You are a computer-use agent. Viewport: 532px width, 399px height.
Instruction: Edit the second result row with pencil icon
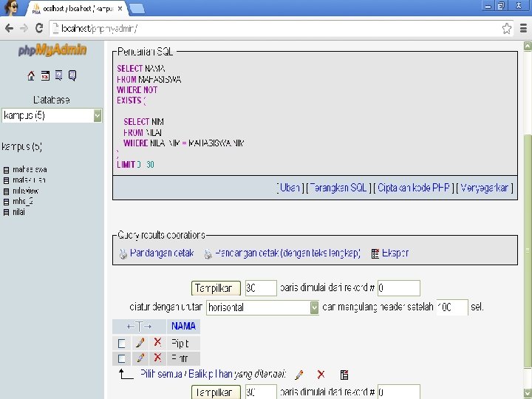tap(140, 358)
